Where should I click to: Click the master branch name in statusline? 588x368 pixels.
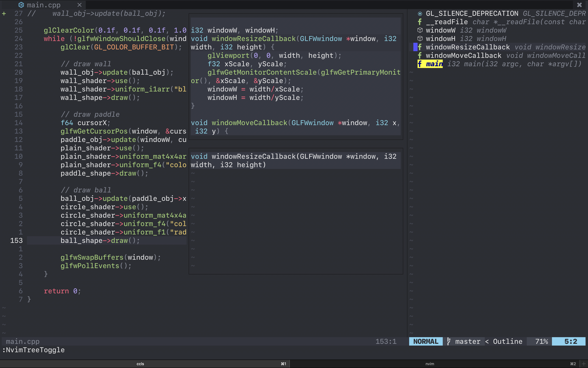468,342
